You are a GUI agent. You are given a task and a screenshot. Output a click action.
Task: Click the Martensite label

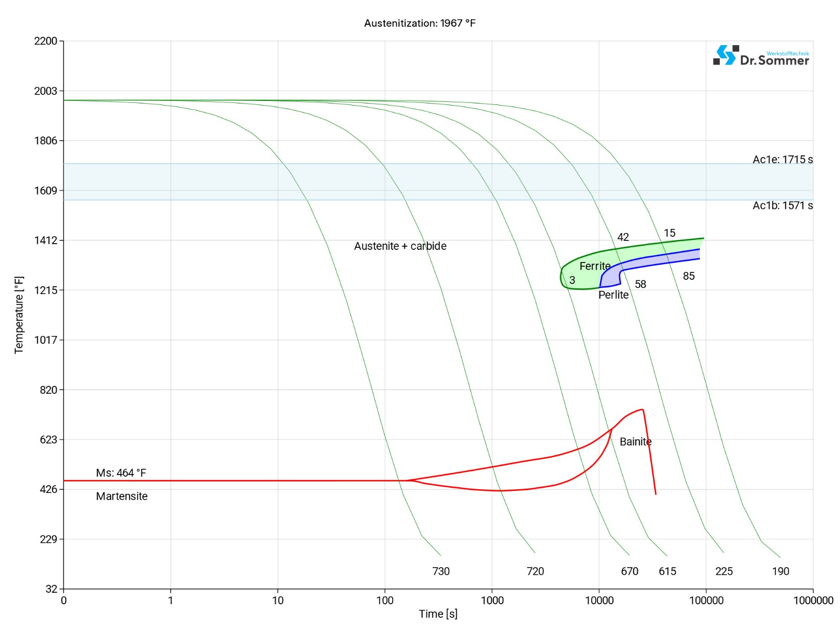tap(122, 496)
